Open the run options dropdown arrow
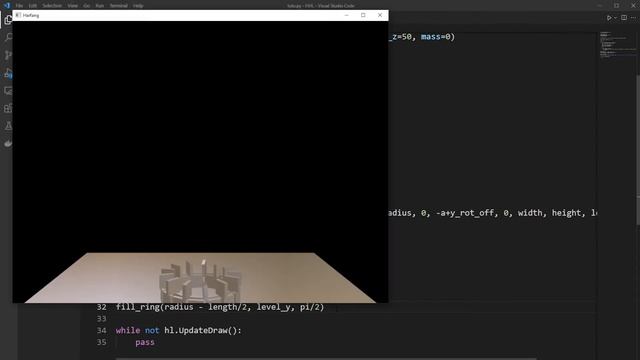Image resolution: width=640 pixels, height=360 pixels. [615, 18]
